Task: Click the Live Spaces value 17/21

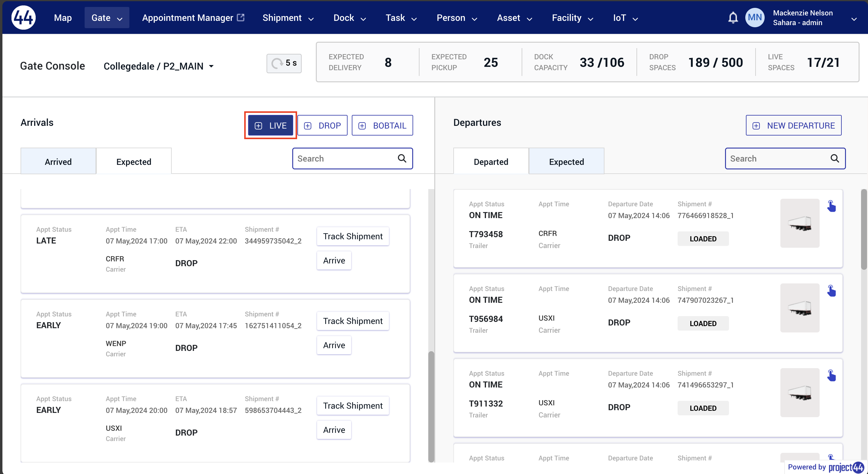Action: click(823, 62)
